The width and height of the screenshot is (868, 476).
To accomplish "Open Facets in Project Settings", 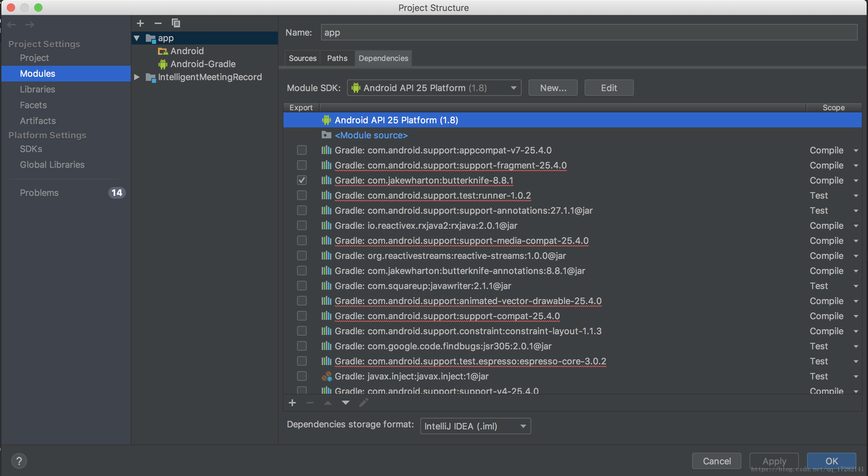I will click(33, 105).
